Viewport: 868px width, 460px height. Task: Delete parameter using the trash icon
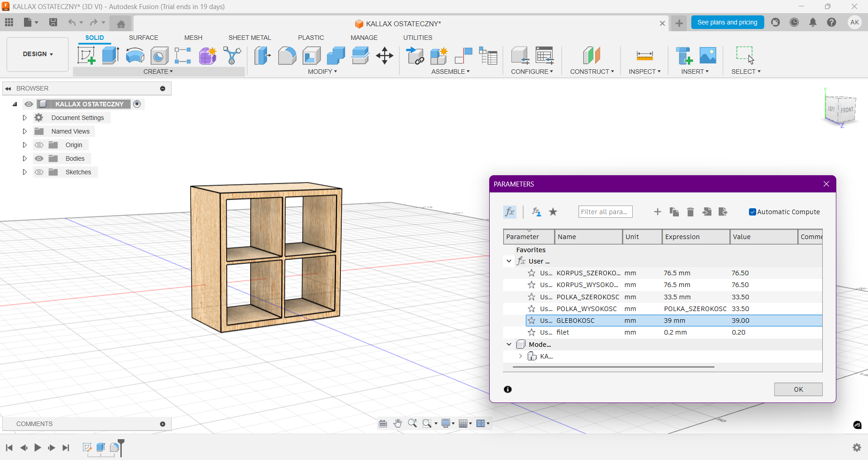(690, 212)
